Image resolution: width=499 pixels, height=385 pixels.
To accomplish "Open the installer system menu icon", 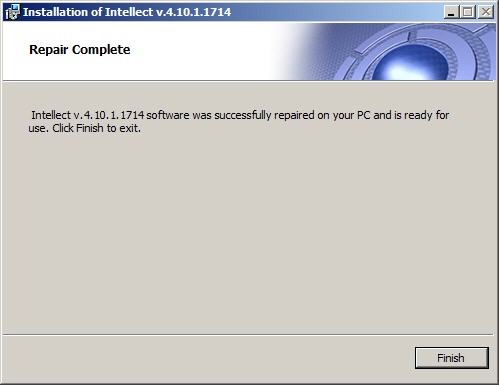I will (x=12, y=12).
